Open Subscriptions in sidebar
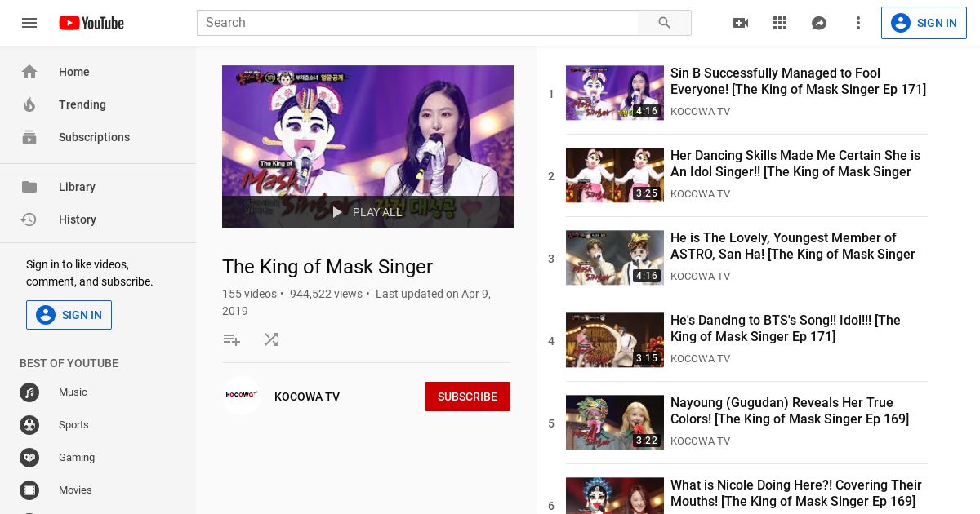Viewport: 980px width, 514px height. click(98, 137)
